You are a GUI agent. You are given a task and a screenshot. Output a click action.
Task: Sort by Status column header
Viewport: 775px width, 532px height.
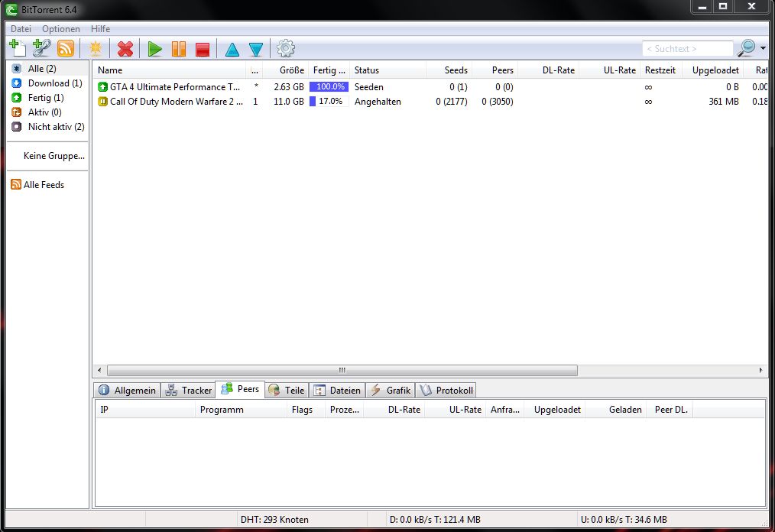387,70
